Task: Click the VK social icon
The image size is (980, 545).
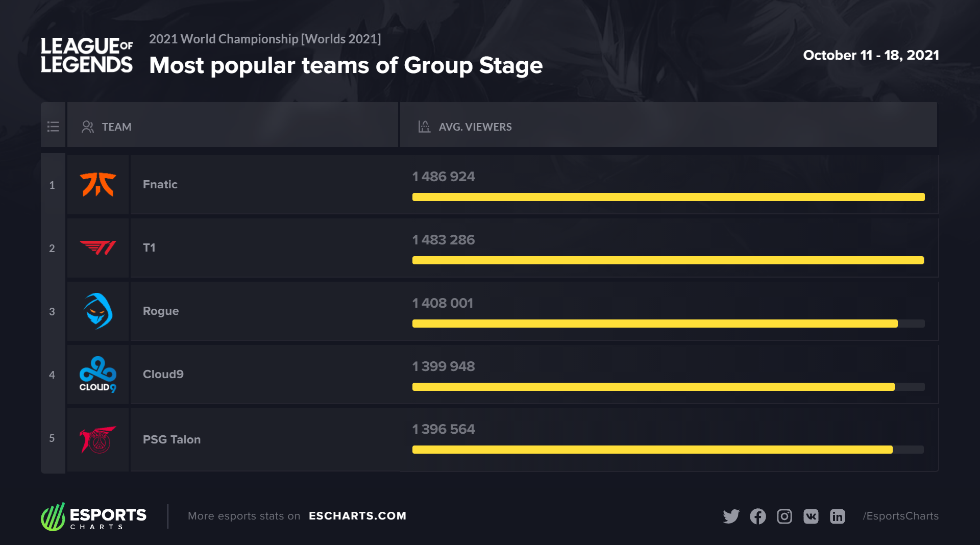Action: [811, 516]
